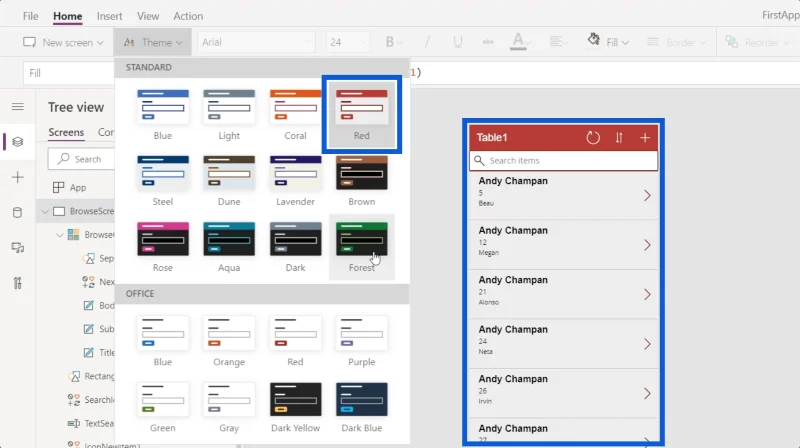Apply the Office Gray theme
The image size is (800, 448).
point(229,407)
